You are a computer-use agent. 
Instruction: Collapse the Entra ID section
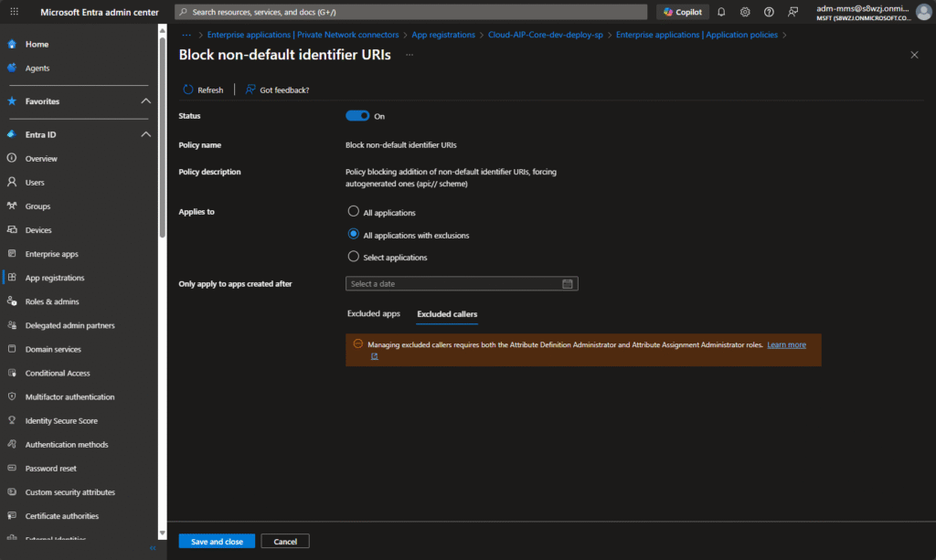[x=145, y=134]
